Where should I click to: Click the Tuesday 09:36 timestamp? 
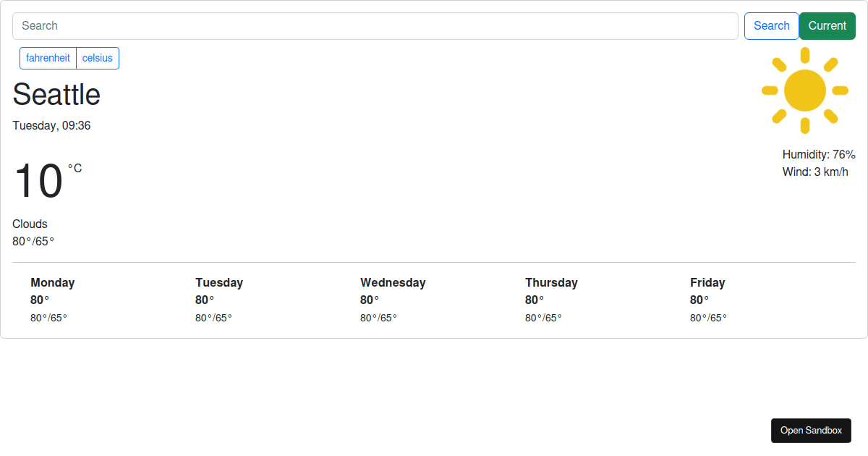coord(51,125)
